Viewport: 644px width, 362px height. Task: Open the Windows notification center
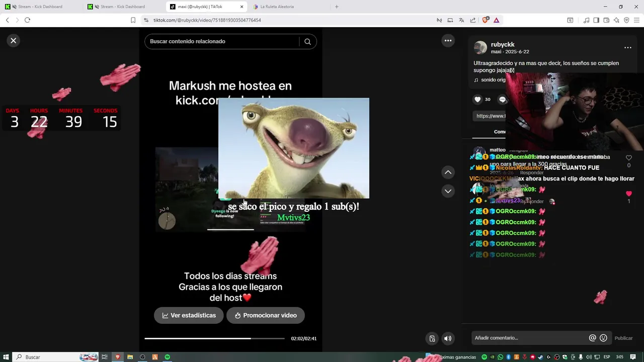coord(633,357)
